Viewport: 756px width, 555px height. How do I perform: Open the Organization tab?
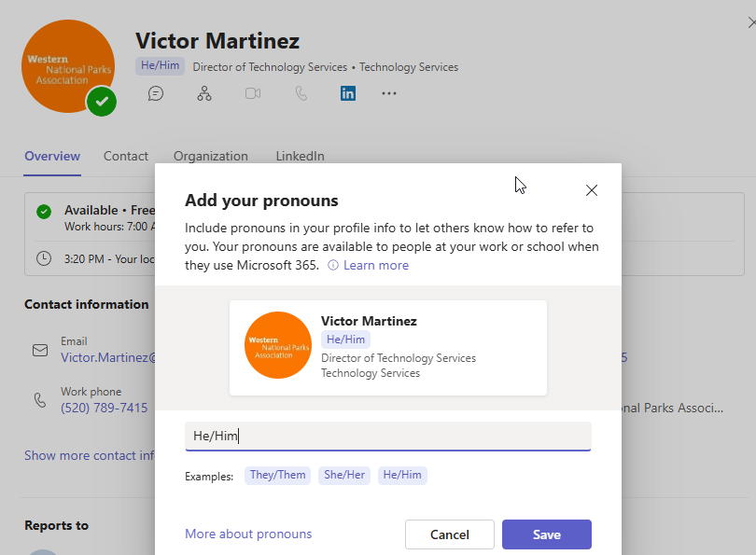pos(211,156)
